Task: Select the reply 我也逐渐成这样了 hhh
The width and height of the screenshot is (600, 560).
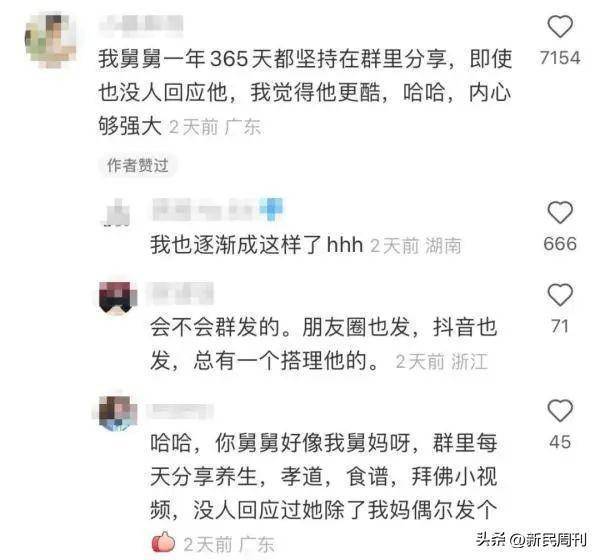Action: click(x=256, y=244)
